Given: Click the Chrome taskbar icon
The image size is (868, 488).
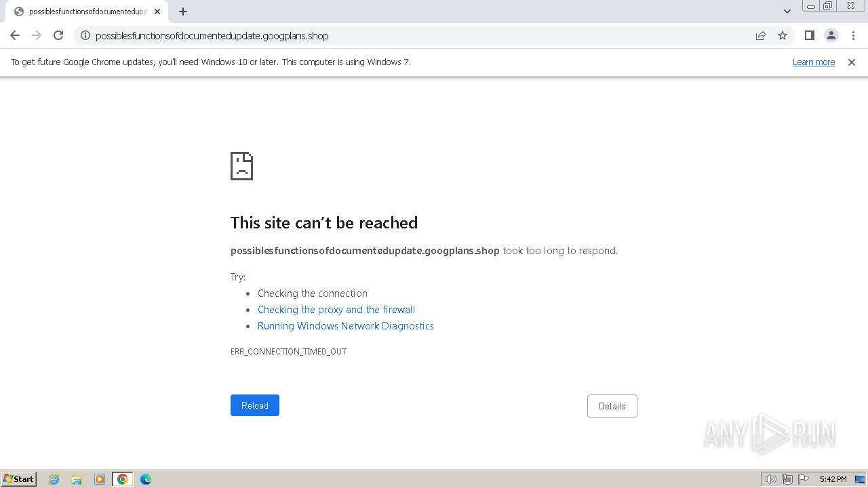Looking at the screenshot, I should pyautogui.click(x=123, y=479).
